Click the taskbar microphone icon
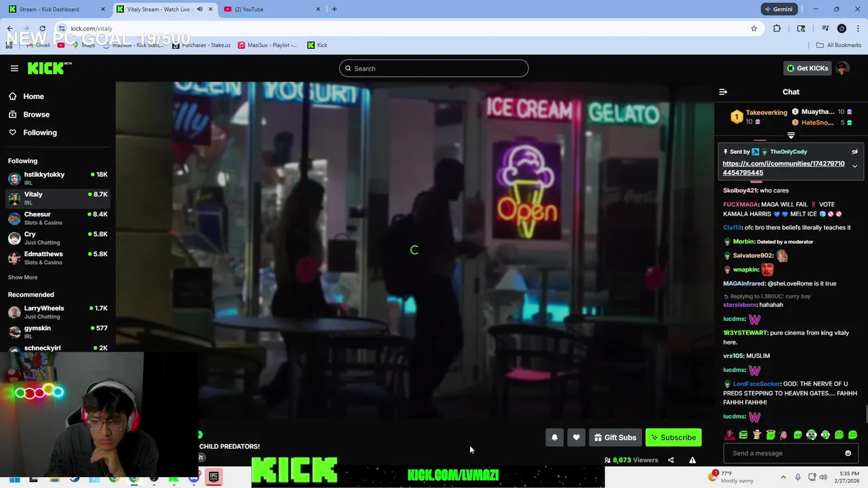The height and width of the screenshot is (488, 868). pos(797,478)
